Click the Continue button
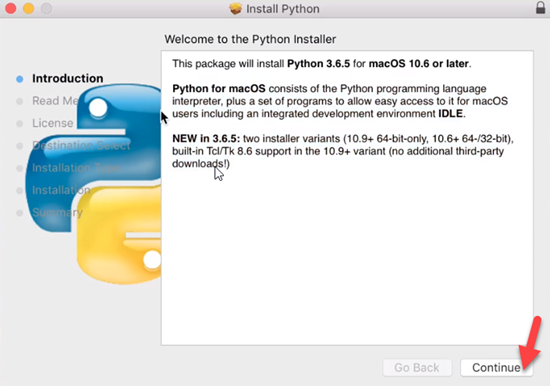The width and height of the screenshot is (550, 386). pyautogui.click(x=496, y=367)
